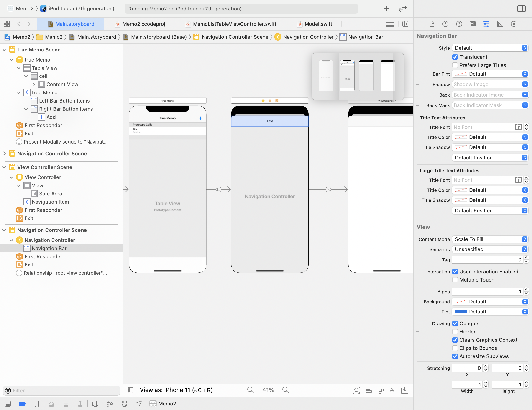Expand the collapsed Navigation Controller Scene
Screen dimensions: 532x410
click(x=4, y=154)
